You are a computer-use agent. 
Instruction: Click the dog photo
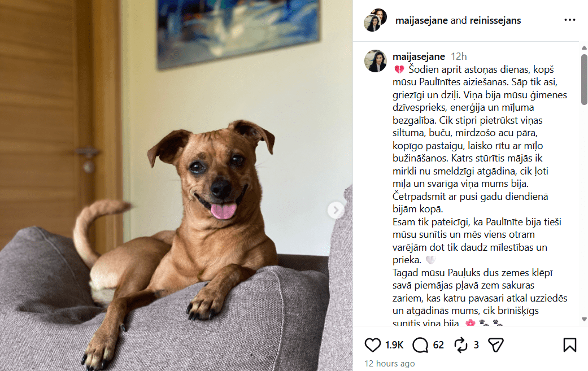click(176, 185)
